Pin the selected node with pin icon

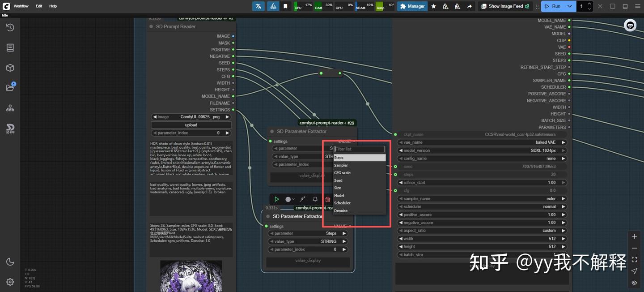point(315,199)
